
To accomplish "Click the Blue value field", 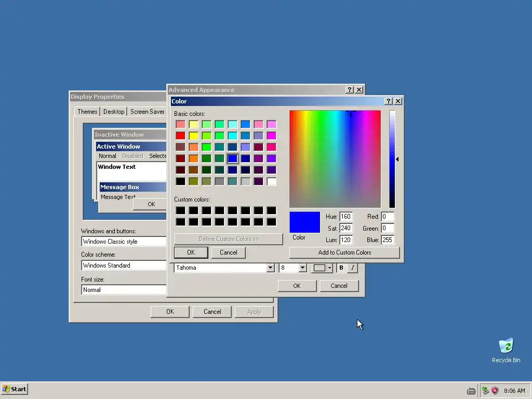I will click(x=388, y=240).
